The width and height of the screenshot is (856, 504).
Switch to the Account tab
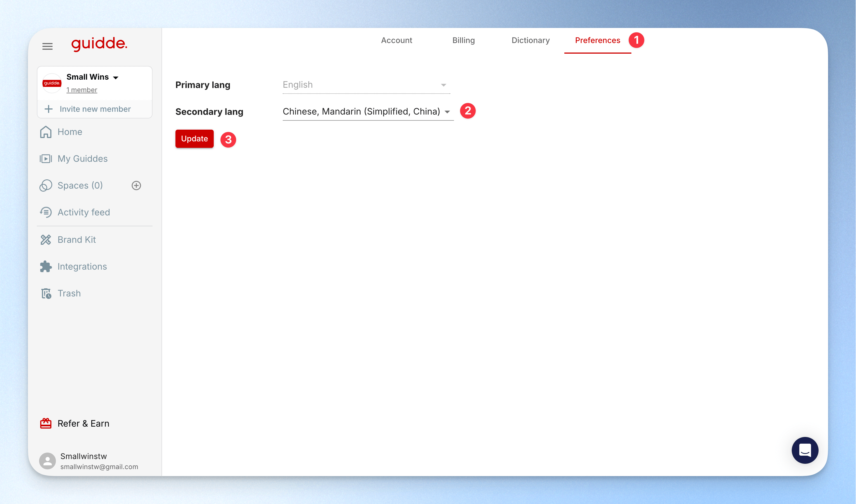pyautogui.click(x=396, y=41)
